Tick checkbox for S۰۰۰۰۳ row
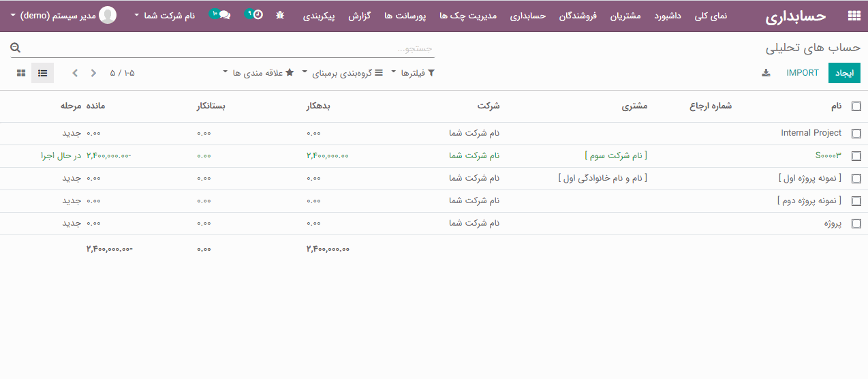Viewport: 868px width, 379px height. 856,156
